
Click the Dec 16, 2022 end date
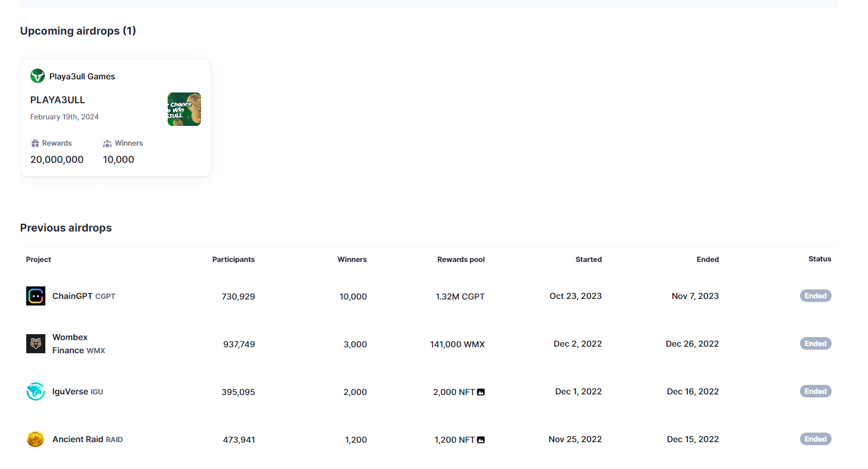click(x=693, y=391)
